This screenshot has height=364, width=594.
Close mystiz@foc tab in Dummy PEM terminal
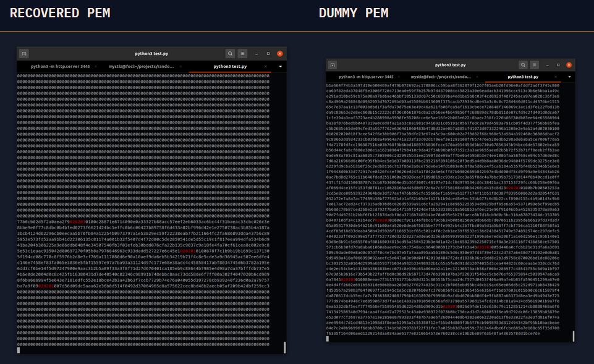[477, 77]
